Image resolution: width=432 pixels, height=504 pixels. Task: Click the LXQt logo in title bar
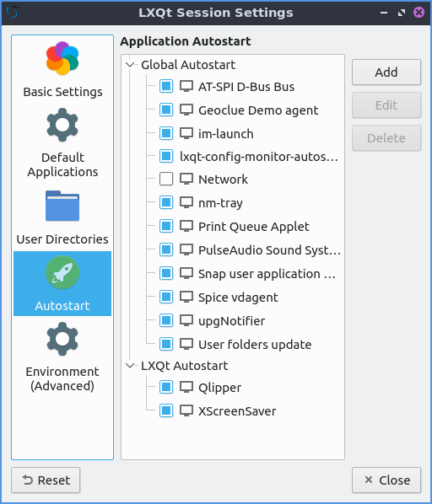tap(12, 13)
